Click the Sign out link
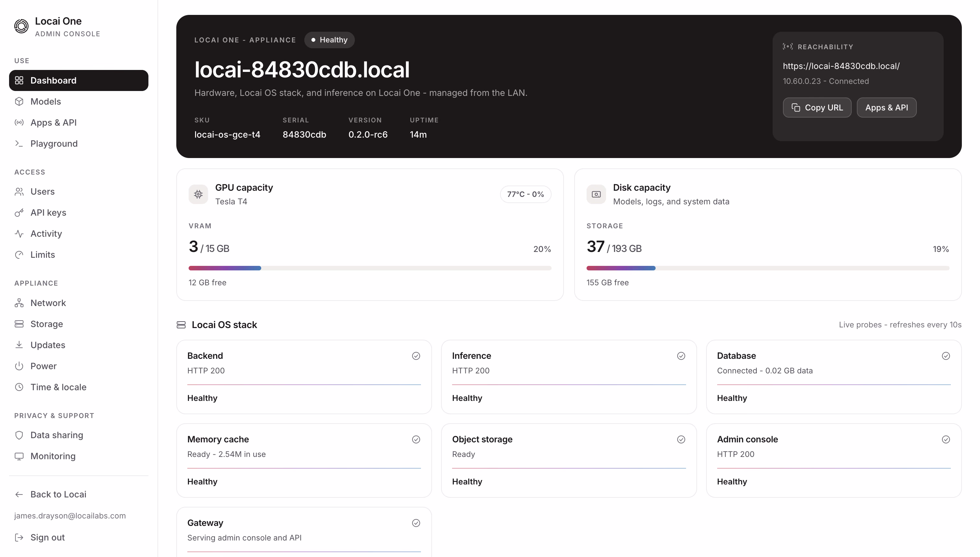Screen dimensions: 980x557 78,537
